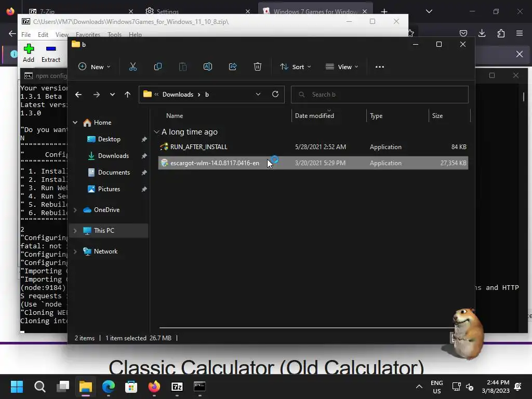532x399 pixels.
Task: Select Documents in the navigation pane
Action: coord(114,172)
